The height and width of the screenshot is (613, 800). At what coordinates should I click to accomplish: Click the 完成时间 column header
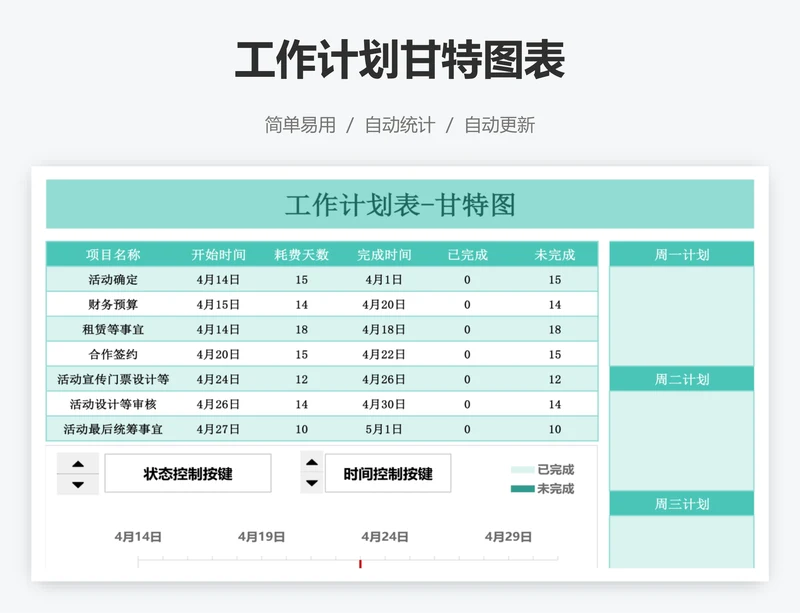pyautogui.click(x=384, y=254)
